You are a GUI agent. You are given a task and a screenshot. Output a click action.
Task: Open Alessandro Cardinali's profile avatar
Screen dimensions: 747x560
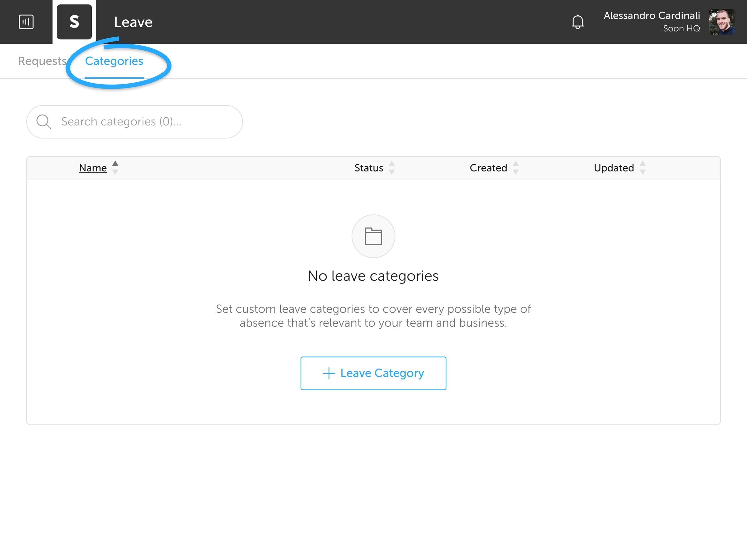click(x=722, y=22)
